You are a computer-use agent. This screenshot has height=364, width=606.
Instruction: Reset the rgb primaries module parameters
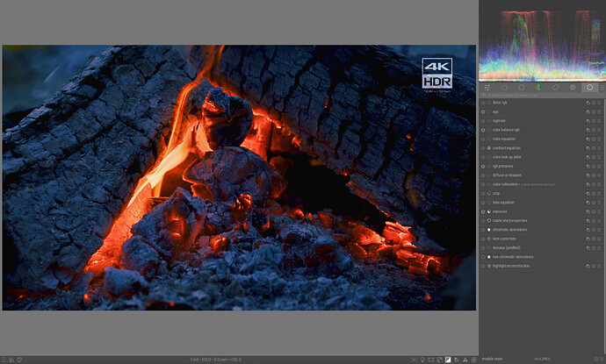pyautogui.click(x=594, y=167)
